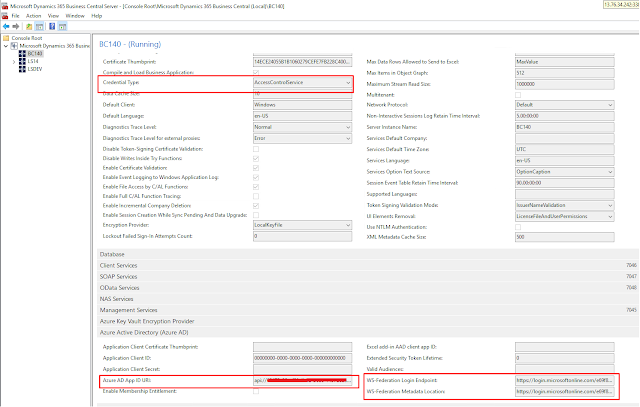Screen dimensions: 640x407
Task: Click the Extended Security Token Lifetime field
Action: (564, 358)
